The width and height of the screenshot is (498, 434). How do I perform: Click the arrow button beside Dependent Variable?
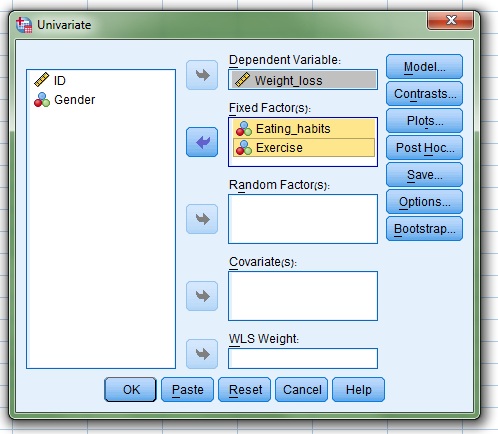point(202,75)
